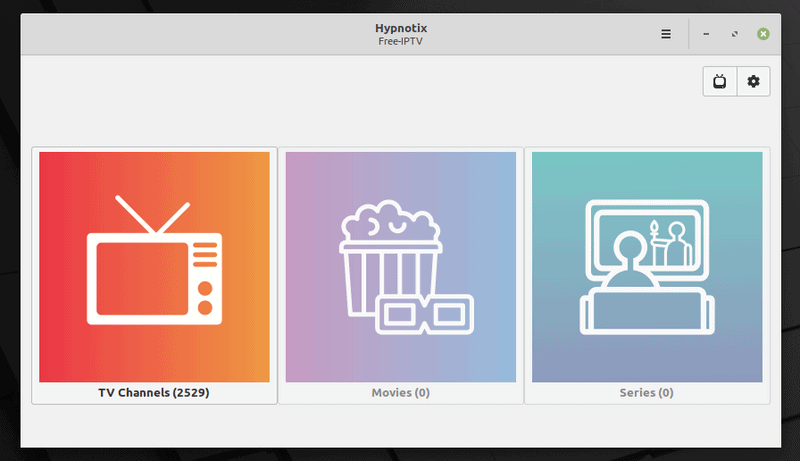Image resolution: width=800 pixels, height=461 pixels.
Task: Select the Series (0) label
Action: pyautogui.click(x=646, y=393)
